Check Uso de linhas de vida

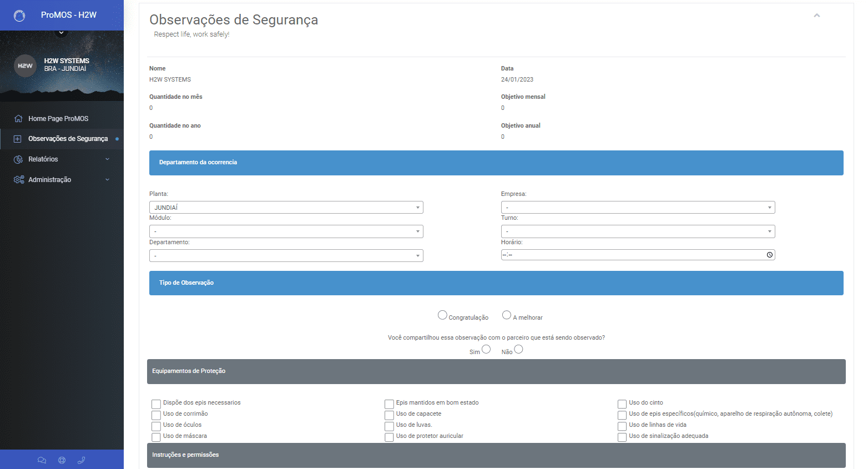tap(622, 426)
